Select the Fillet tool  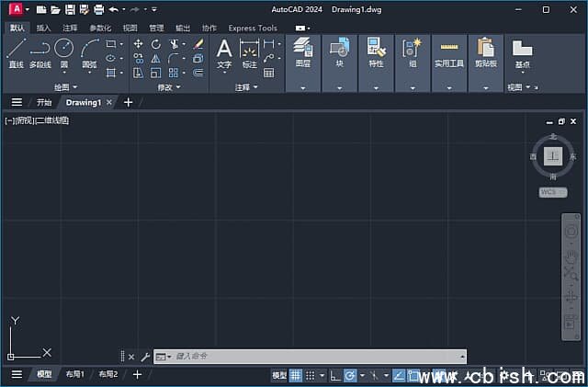click(x=174, y=58)
